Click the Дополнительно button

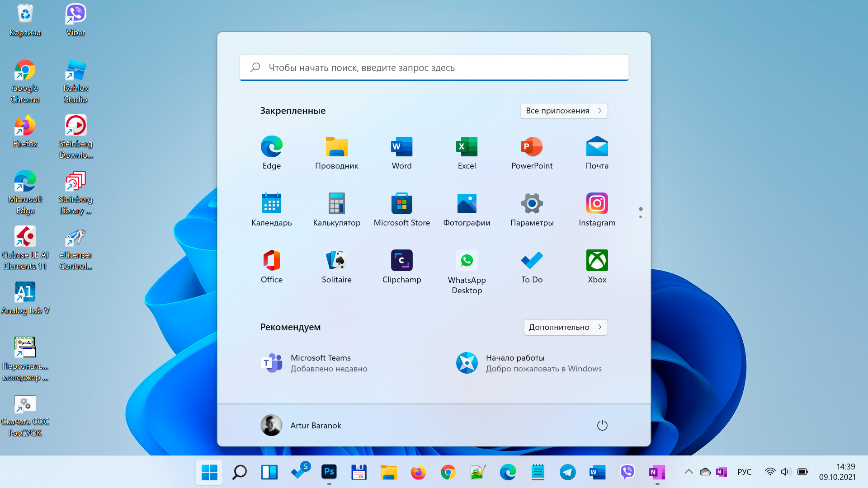coord(565,327)
